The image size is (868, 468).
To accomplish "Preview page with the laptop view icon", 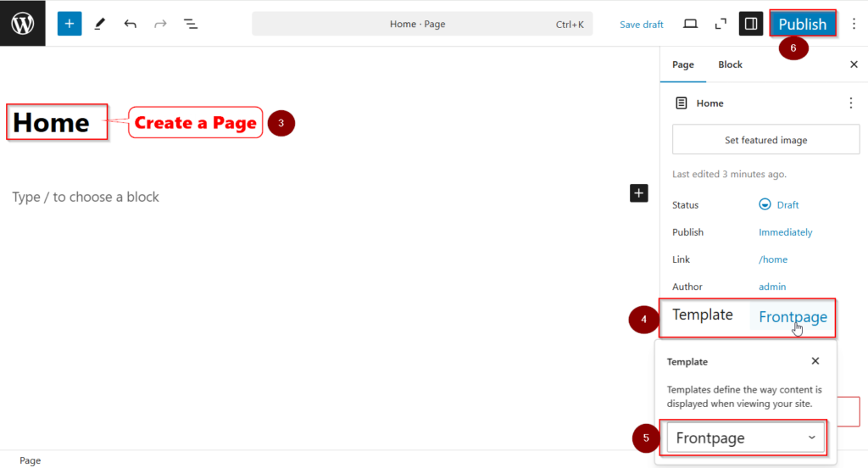I will click(x=690, y=24).
